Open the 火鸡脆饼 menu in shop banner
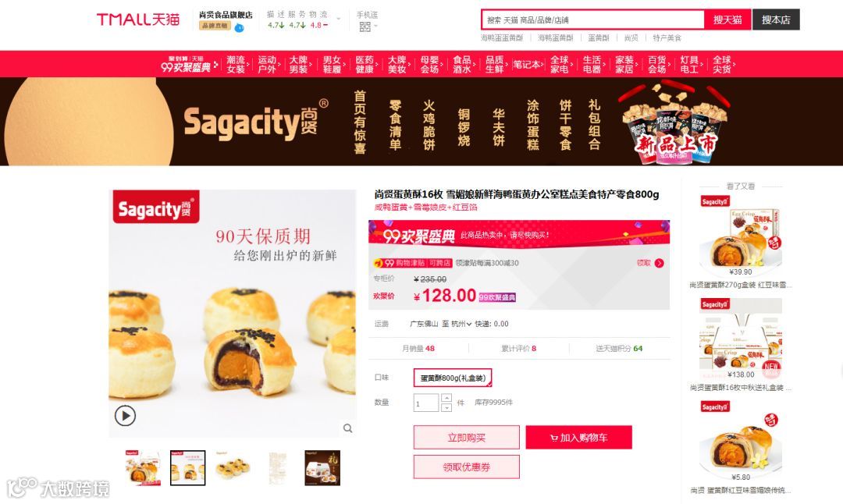The width and height of the screenshot is (843, 504). [429, 125]
